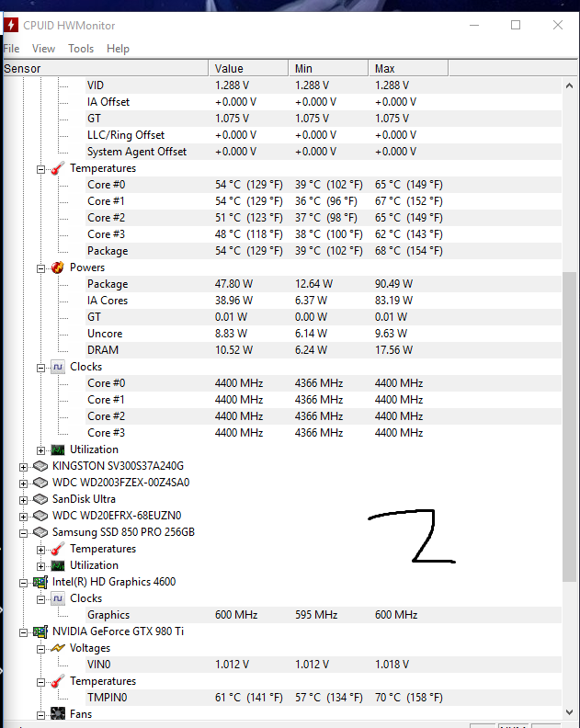Click the Intel HD Graphics 4600 card icon
Screen dimensions: 580x728
[40, 582]
